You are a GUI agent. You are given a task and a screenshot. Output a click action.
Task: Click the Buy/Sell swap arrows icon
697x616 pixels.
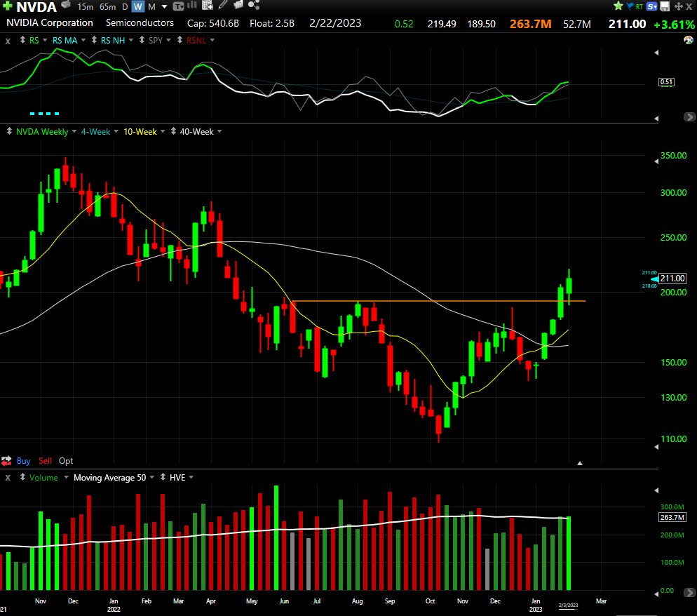tap(6, 461)
